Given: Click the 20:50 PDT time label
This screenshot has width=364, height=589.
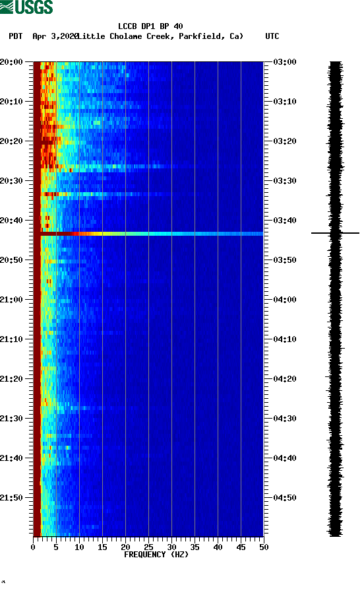Looking at the screenshot, I should point(12,260).
